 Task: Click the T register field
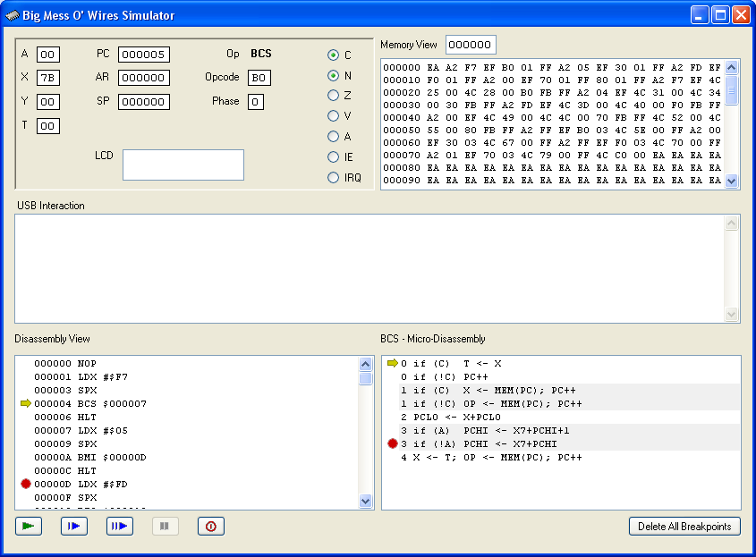pos(48,126)
